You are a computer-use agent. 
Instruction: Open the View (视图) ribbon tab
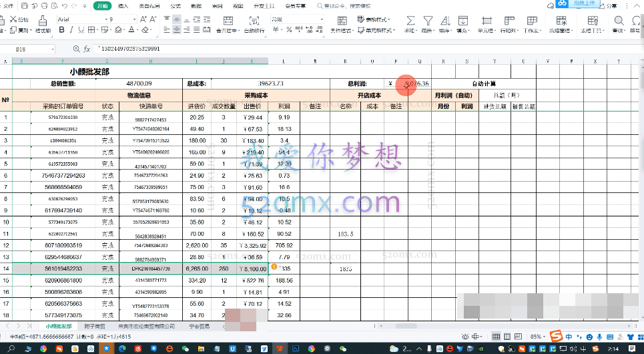point(238,6)
